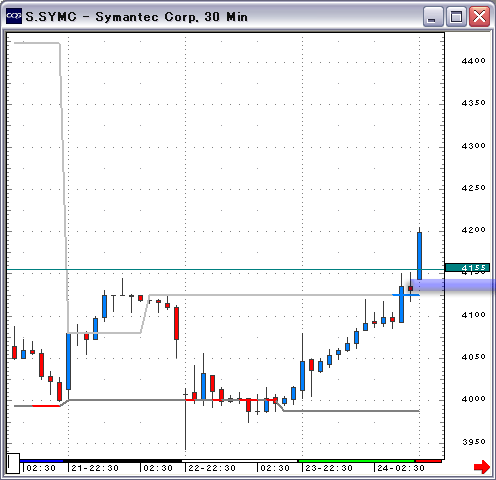Click the red scroll arrow at bottom right
Image resolution: width=496 pixels, height=480 pixels.
coord(482,467)
